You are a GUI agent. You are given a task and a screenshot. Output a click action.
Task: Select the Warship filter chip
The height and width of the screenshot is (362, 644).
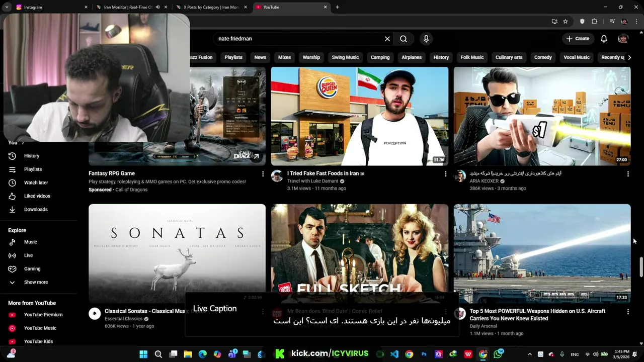click(311, 57)
